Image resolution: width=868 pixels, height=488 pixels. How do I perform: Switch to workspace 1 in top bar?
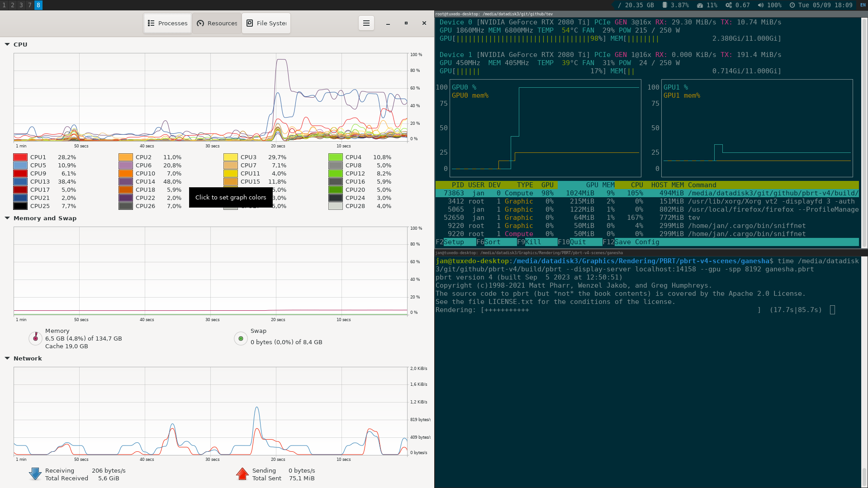point(4,5)
